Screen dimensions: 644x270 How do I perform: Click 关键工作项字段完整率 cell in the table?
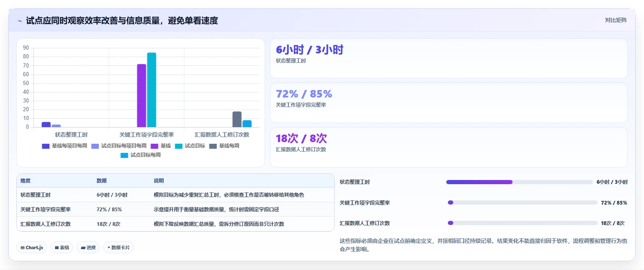click(x=45, y=210)
